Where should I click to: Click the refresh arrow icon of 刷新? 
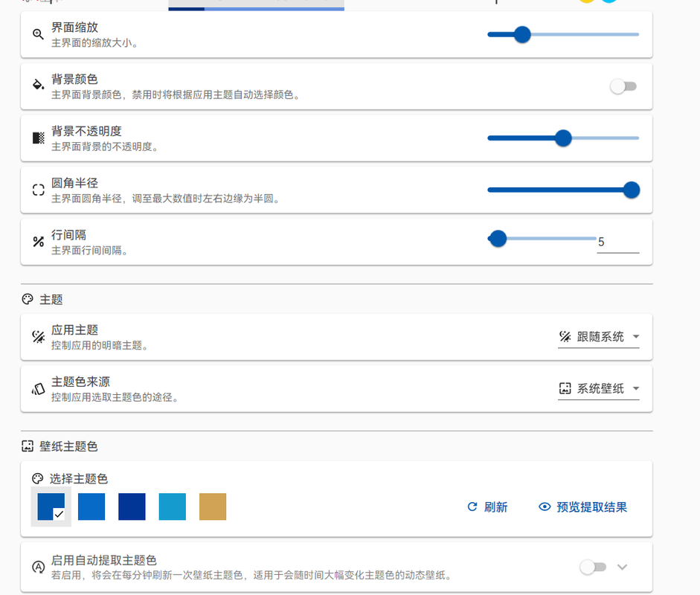click(x=472, y=506)
